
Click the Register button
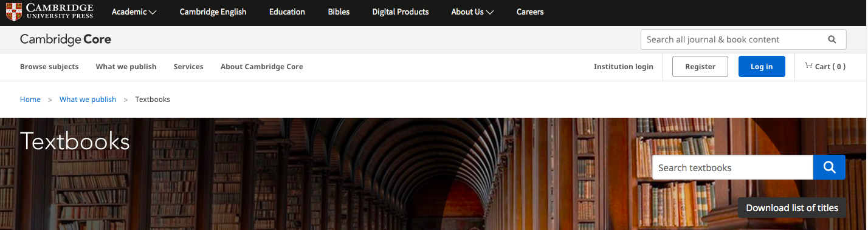pos(700,67)
